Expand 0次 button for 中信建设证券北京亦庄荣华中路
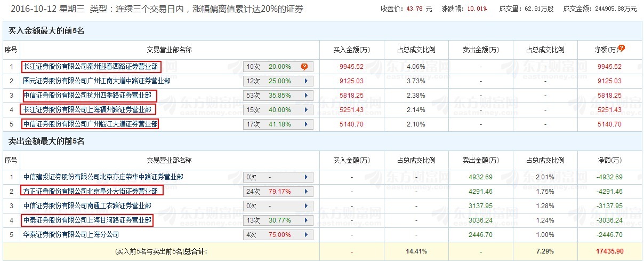 point(278,177)
